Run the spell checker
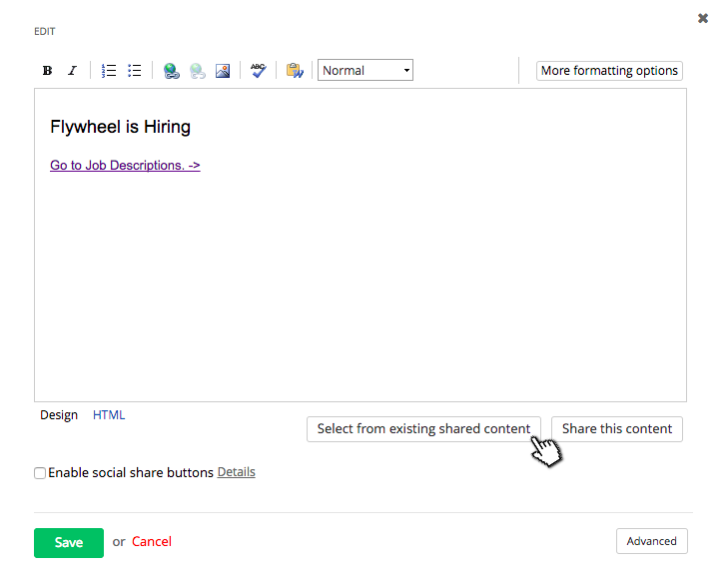The width and height of the screenshot is (728, 574). click(x=258, y=71)
